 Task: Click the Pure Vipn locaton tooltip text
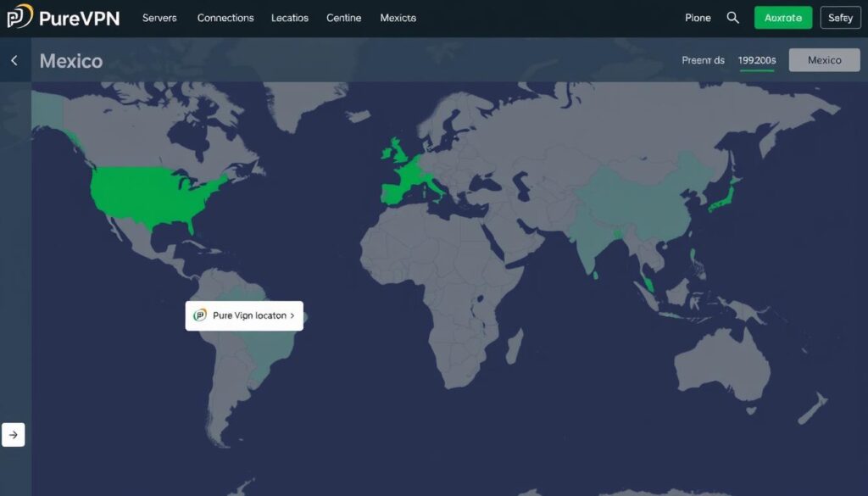(x=250, y=315)
